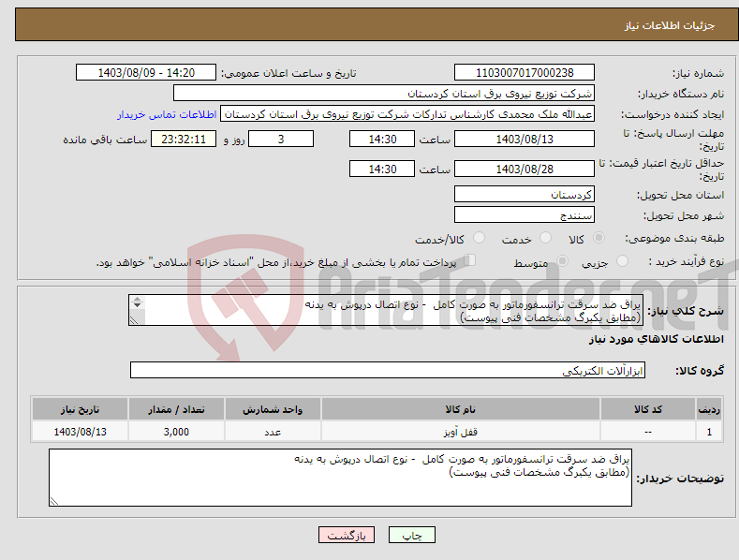Click the ردیف column header
739x560 pixels.
tap(709, 409)
